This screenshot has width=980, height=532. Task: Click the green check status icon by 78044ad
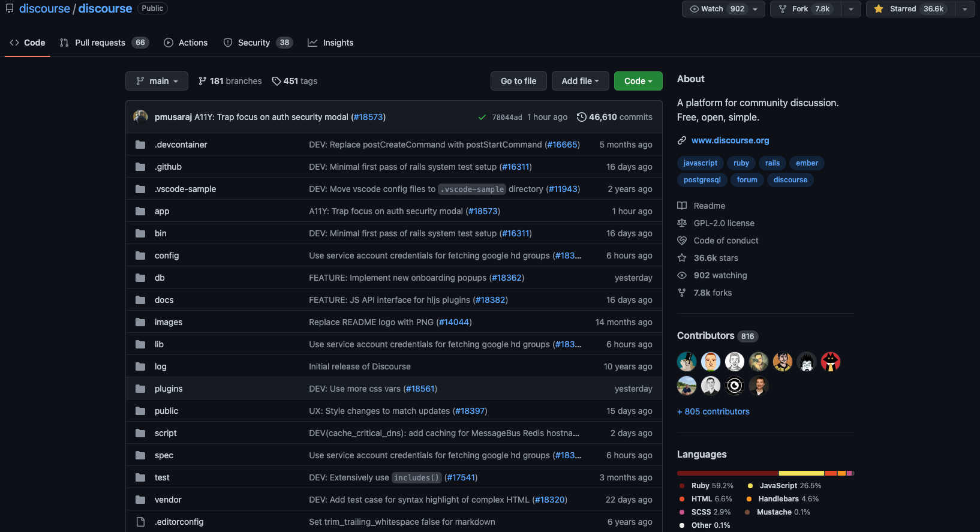click(482, 117)
